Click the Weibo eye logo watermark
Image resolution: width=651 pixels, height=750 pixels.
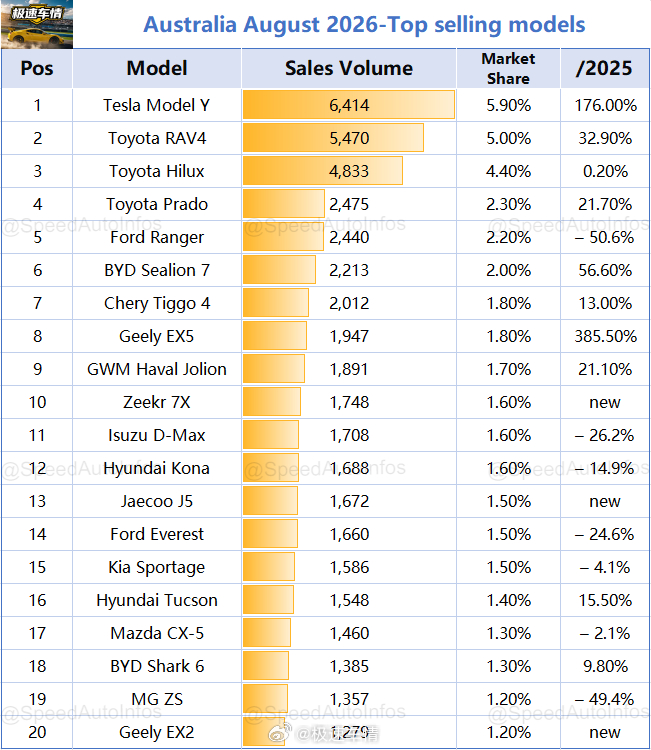(x=280, y=732)
